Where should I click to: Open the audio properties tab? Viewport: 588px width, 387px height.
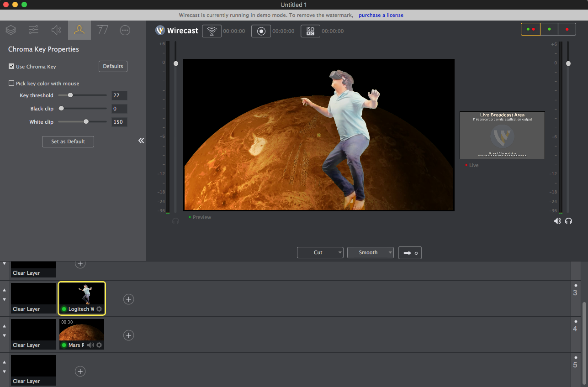56,30
